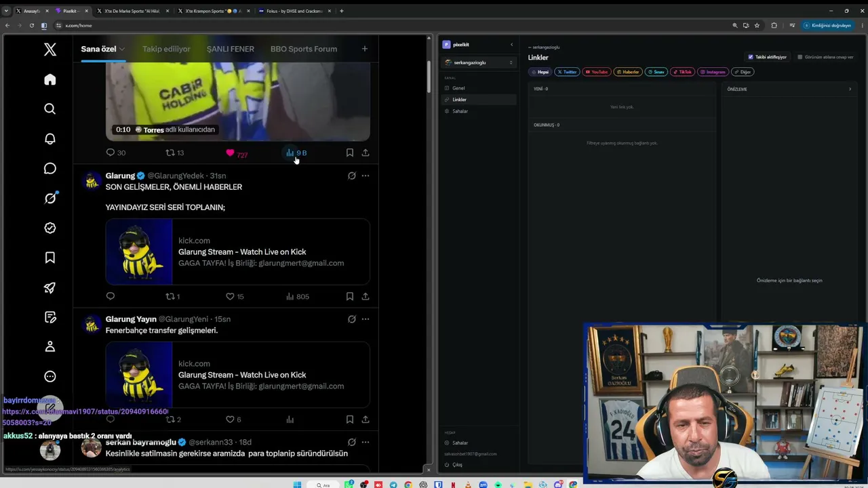Toggle the Takibi aktifleşiyor checkbox

click(751, 57)
